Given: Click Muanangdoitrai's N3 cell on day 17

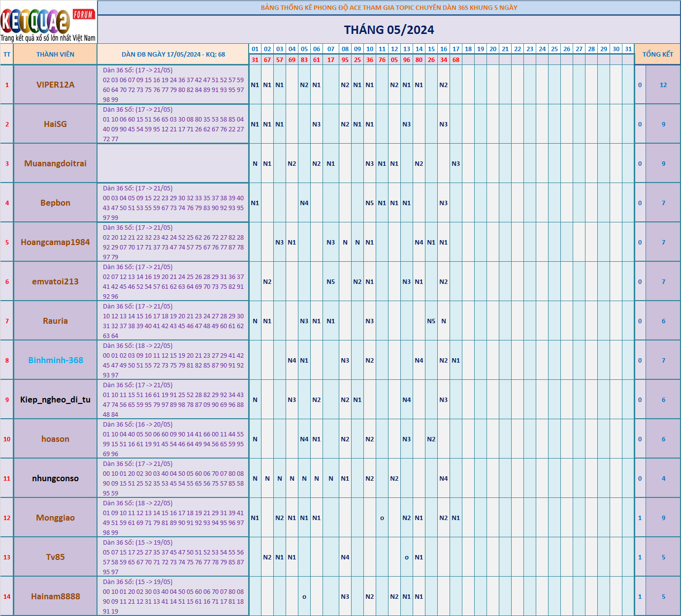Looking at the screenshot, I should pyautogui.click(x=456, y=163).
